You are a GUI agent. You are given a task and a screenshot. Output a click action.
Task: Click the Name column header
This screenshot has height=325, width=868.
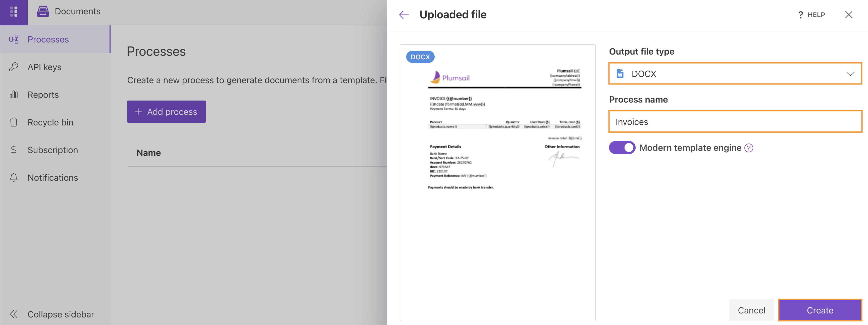(148, 153)
